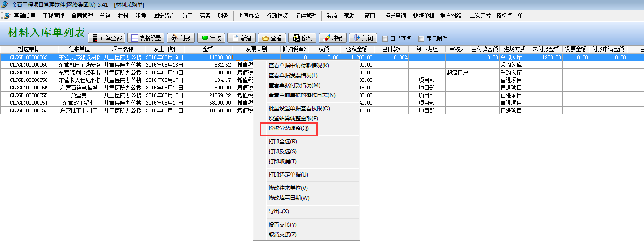644x244 pixels.
Task: Click the 冲销 write-off button
Action: [332, 38]
